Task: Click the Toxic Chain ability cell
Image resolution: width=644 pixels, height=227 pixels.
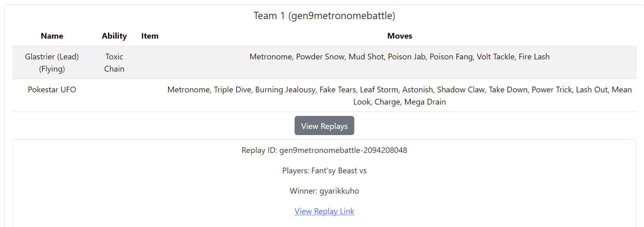Action: pos(114,63)
